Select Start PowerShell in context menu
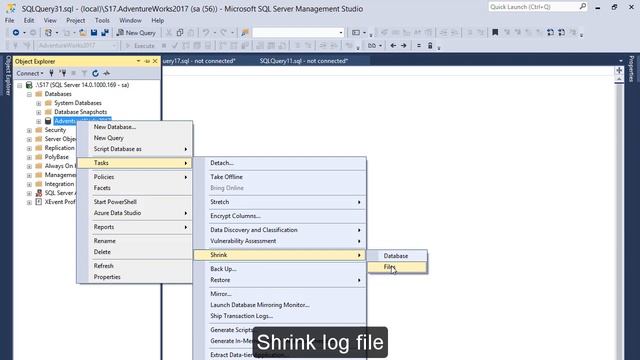Screen dimensions: 640x360 [135, 202]
